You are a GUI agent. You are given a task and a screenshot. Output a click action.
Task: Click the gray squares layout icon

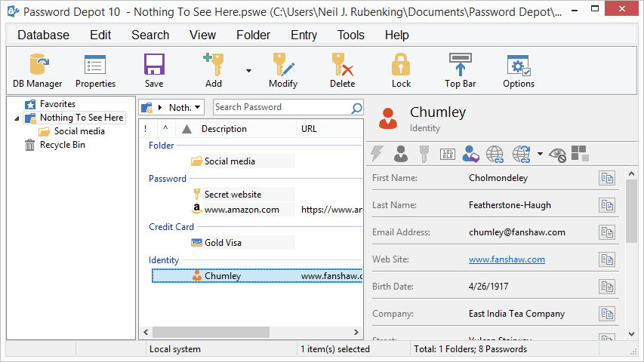pyautogui.click(x=580, y=154)
